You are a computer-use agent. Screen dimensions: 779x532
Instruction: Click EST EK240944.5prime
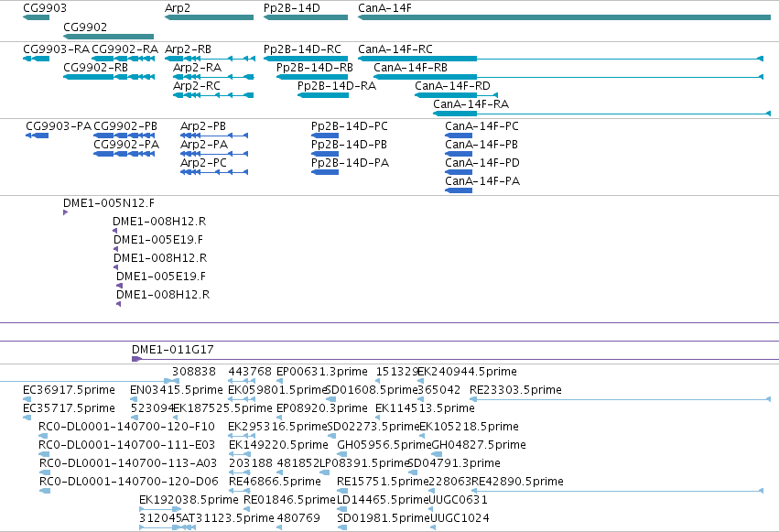point(421,381)
